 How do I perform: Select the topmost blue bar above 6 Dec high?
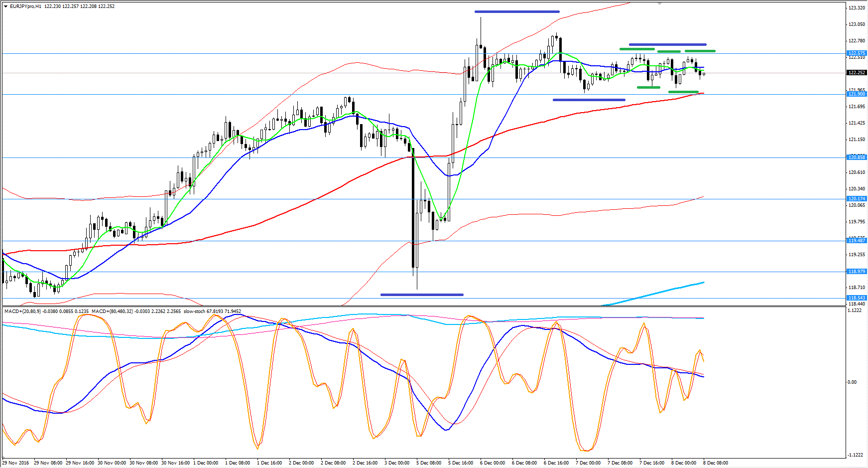pyautogui.click(x=516, y=11)
